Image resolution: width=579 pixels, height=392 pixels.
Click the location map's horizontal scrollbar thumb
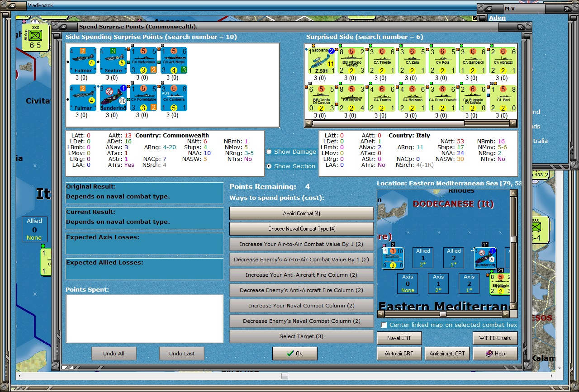click(443, 314)
